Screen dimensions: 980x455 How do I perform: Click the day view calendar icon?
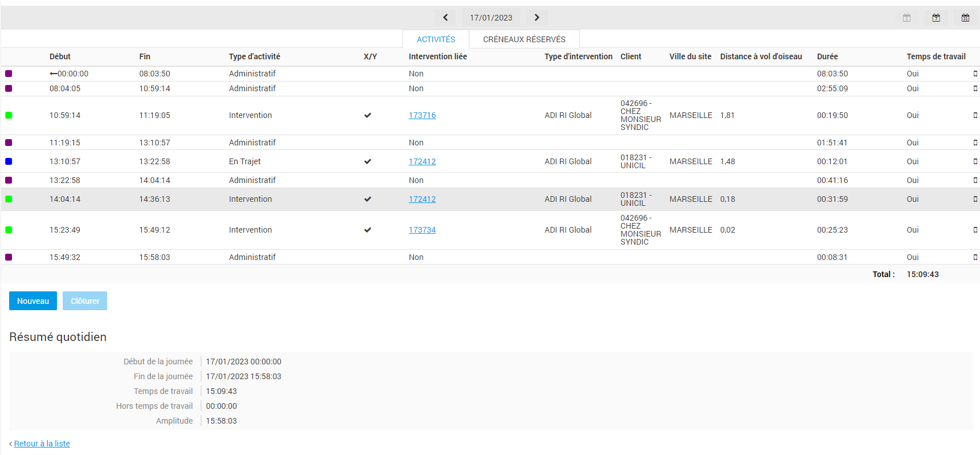tap(906, 18)
